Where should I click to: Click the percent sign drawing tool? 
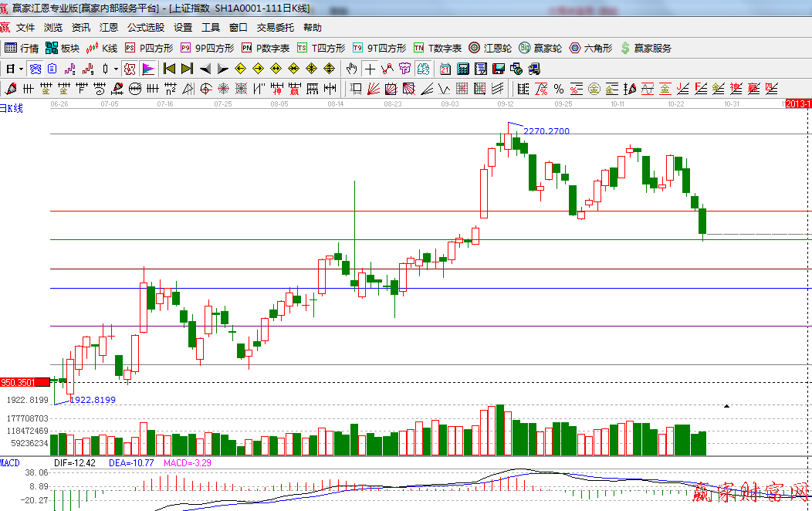point(557,89)
